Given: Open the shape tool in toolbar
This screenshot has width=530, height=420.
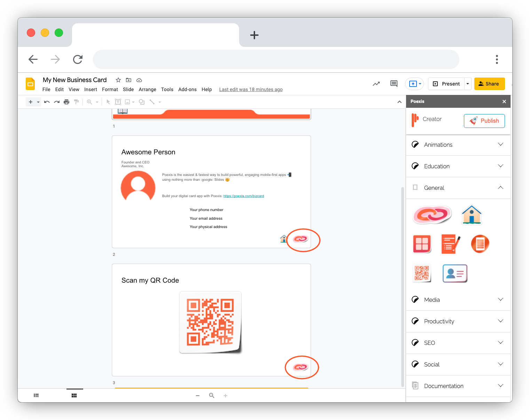Looking at the screenshot, I should click(x=142, y=102).
